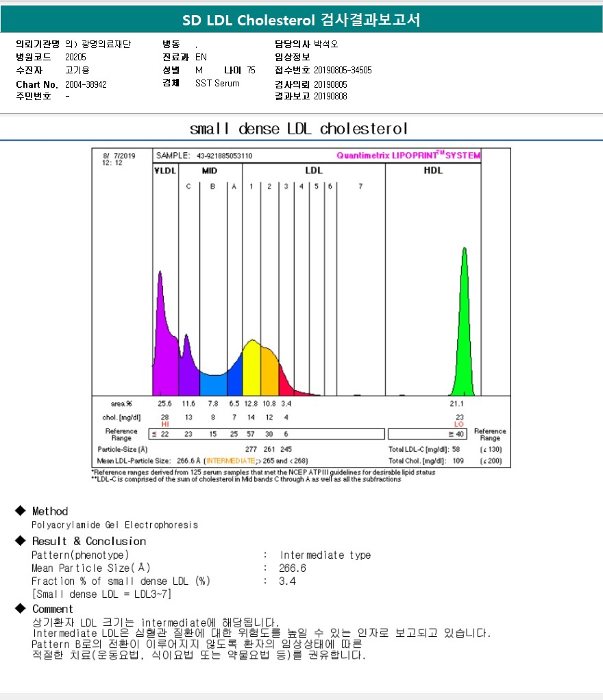
Task: Select small dense LDL fraction "3.4" result
Action: click(x=287, y=581)
